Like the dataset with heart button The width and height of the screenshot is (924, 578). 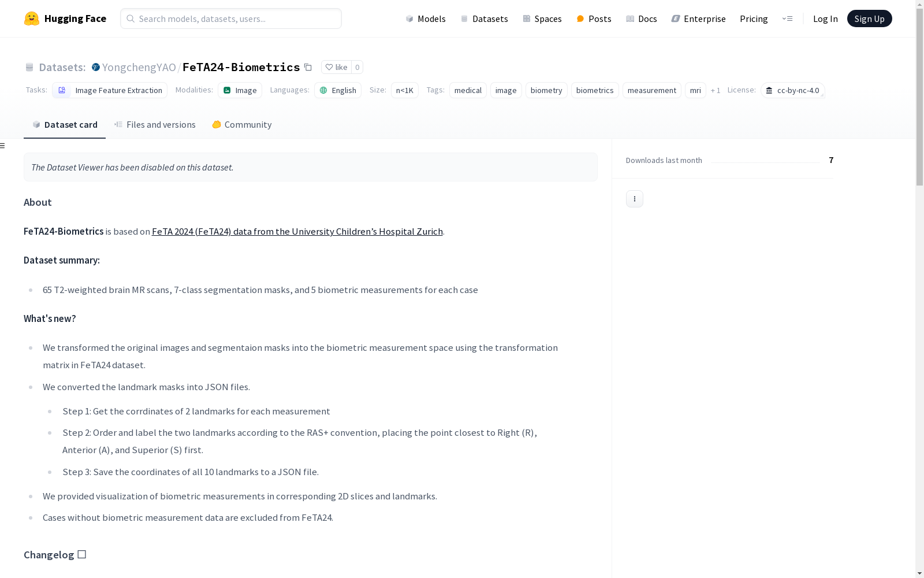click(336, 67)
